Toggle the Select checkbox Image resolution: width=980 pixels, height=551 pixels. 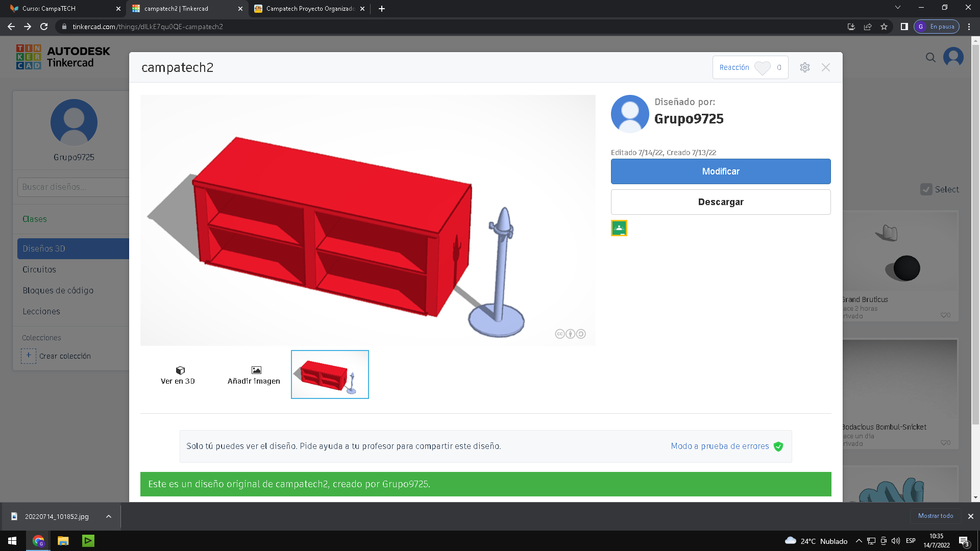click(926, 189)
